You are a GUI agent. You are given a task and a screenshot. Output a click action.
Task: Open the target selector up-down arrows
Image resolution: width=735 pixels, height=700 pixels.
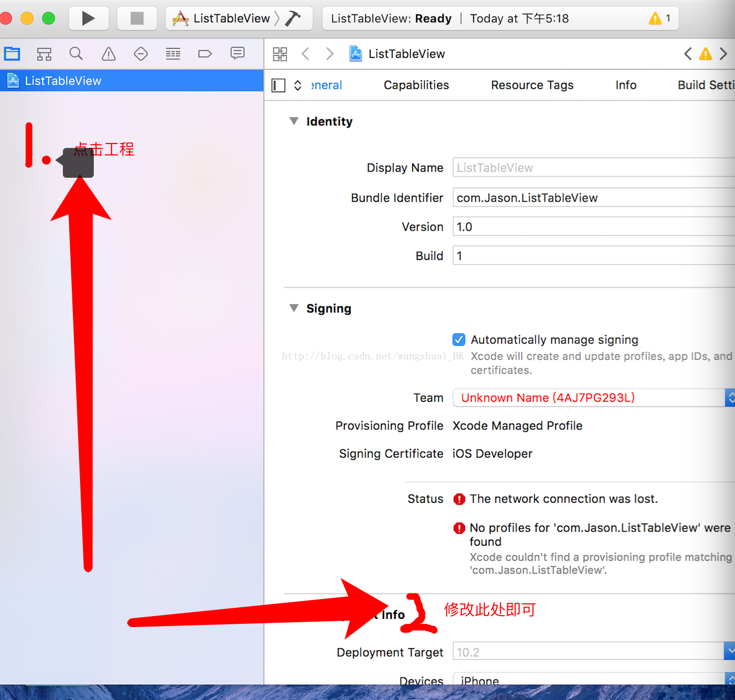(297, 85)
